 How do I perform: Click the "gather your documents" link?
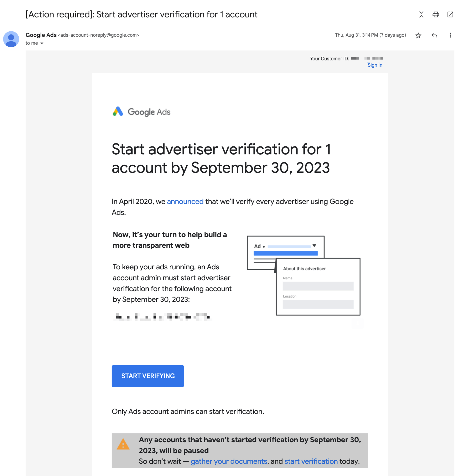[x=229, y=461]
